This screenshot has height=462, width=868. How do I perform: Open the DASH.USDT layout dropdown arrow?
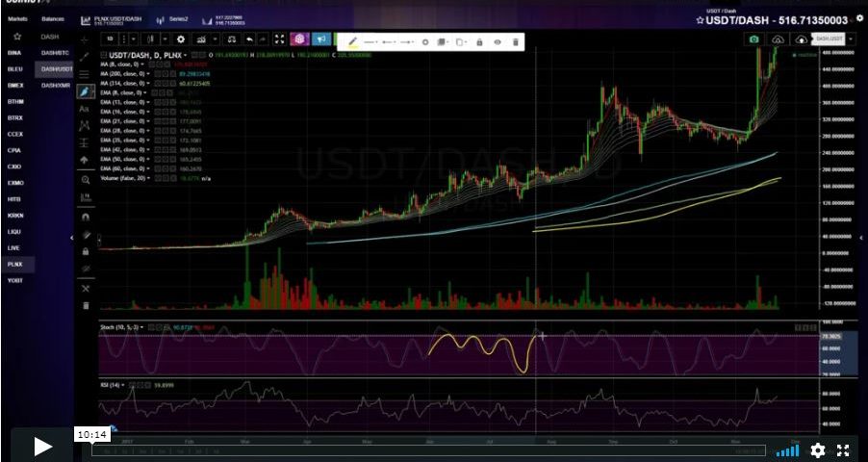click(853, 39)
